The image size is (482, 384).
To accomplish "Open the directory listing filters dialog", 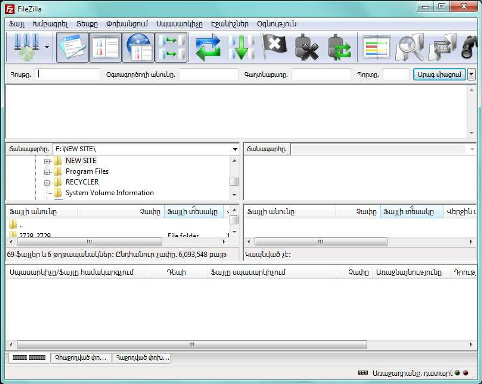I will click(377, 47).
